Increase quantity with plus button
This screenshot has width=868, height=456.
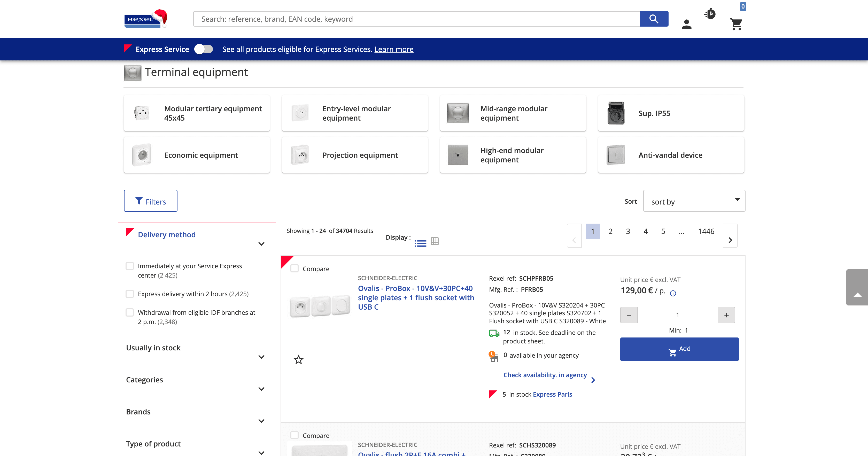tap(726, 315)
